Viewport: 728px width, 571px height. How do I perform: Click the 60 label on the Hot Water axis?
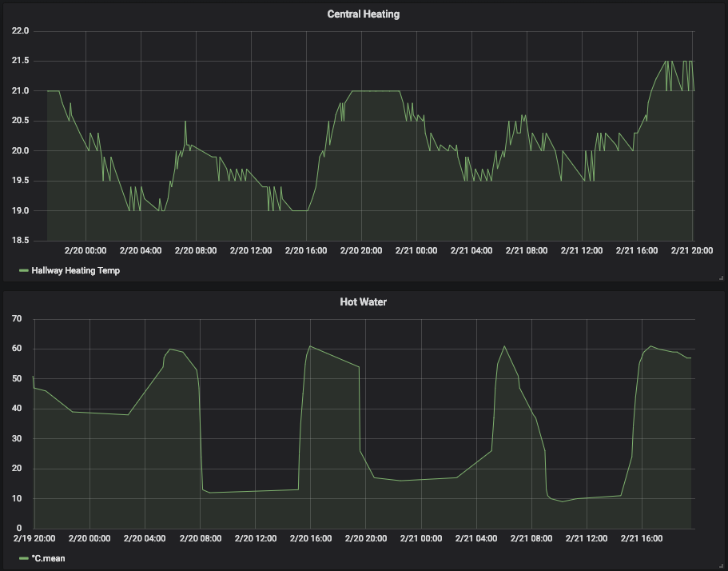tap(17, 349)
